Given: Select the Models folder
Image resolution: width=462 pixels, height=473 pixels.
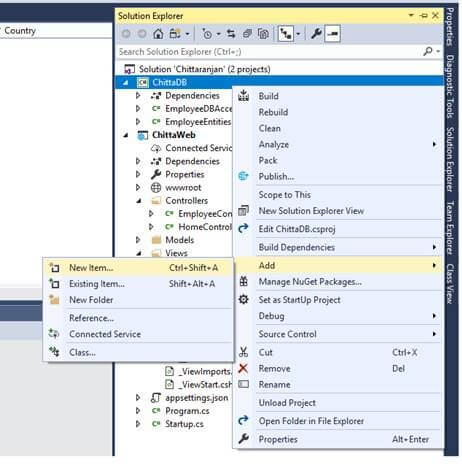Looking at the screenshot, I should click(179, 240).
